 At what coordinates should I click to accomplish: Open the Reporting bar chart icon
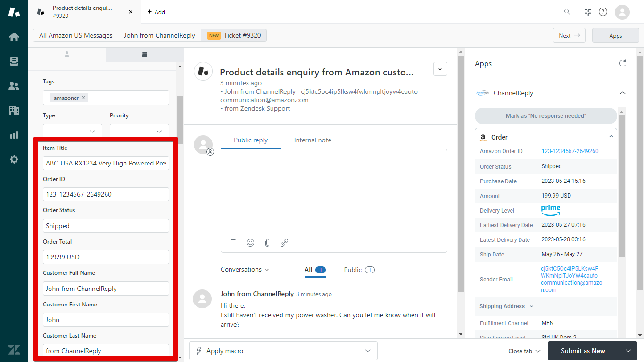[14, 135]
